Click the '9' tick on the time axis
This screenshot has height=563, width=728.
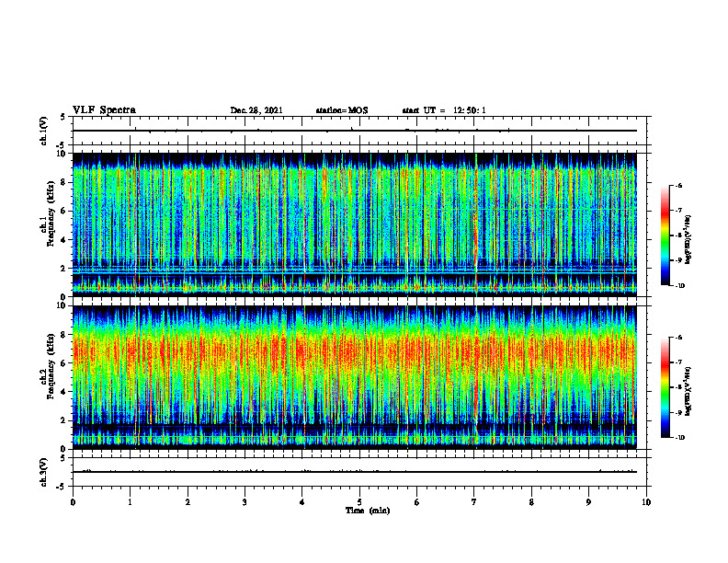pos(588,502)
